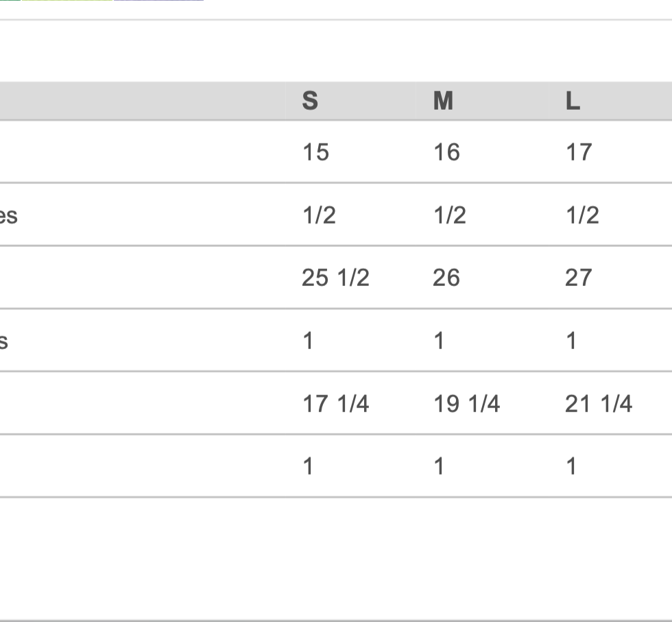Click the M size column header
Viewport: 672px width, 622px height.
coord(443,101)
